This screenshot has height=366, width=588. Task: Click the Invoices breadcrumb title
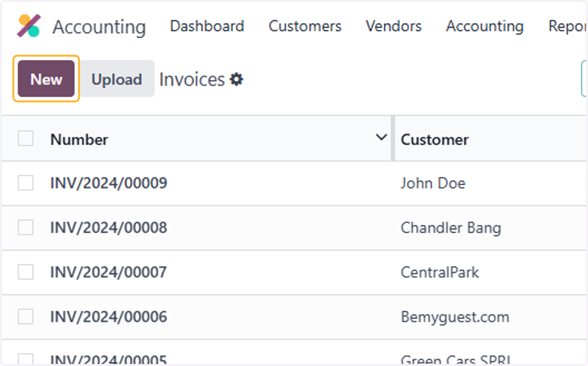point(192,79)
